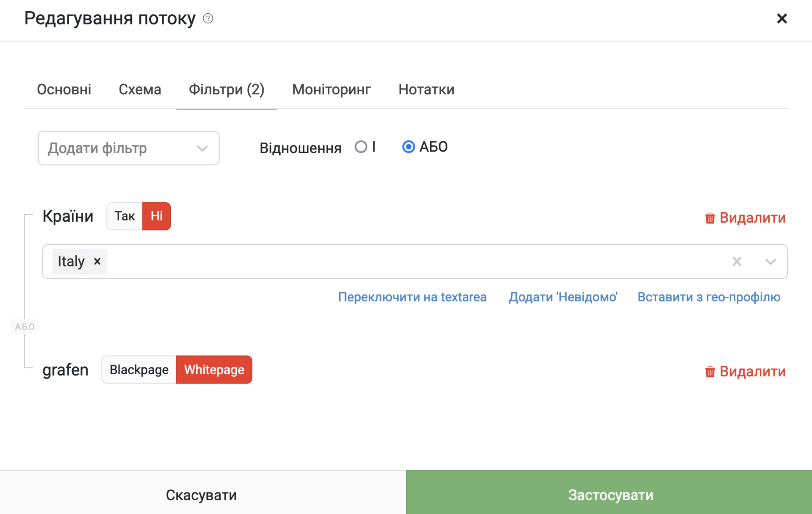
Task: Set Країни filter to Ні
Action: coord(156,216)
